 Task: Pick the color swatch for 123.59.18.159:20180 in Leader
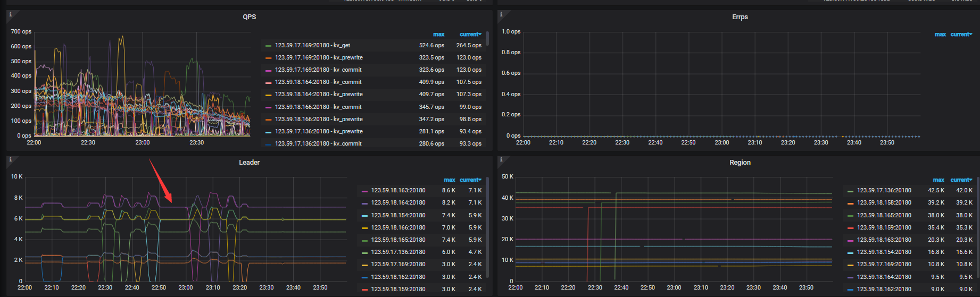pyautogui.click(x=364, y=290)
